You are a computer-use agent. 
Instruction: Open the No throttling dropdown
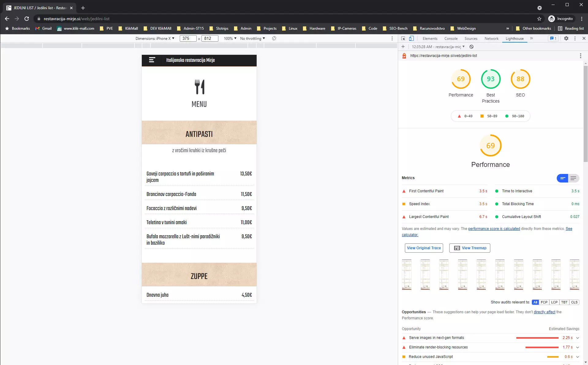click(x=252, y=39)
